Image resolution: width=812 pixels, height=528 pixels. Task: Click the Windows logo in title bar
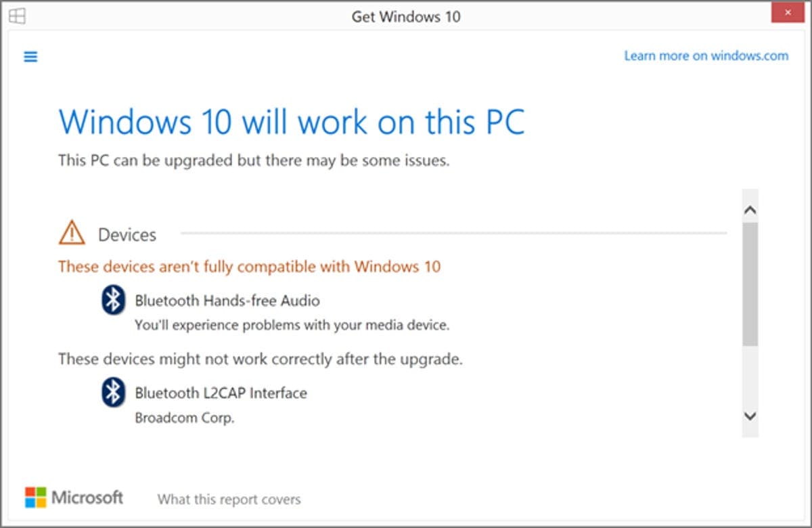[17, 16]
